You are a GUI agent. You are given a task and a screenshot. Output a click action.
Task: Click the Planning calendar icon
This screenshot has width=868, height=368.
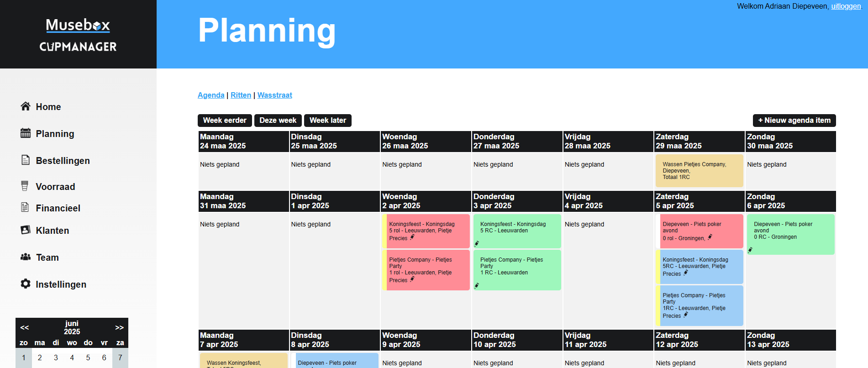point(26,133)
